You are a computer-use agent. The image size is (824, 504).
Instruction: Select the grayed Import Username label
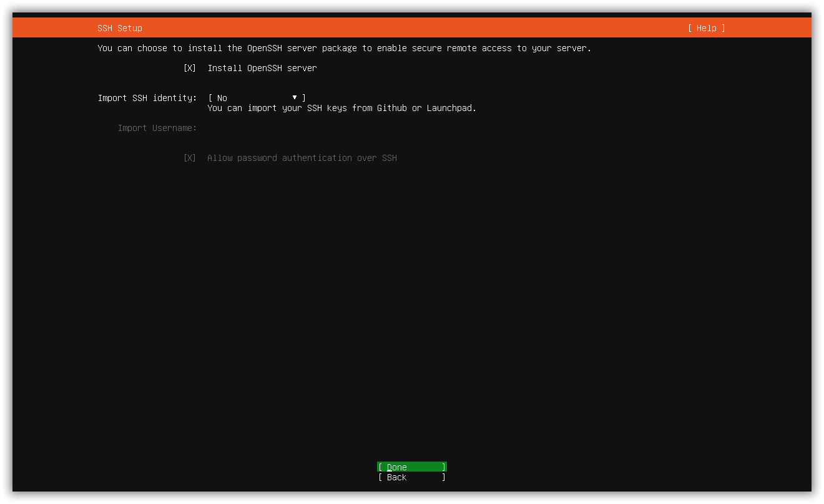[156, 128]
